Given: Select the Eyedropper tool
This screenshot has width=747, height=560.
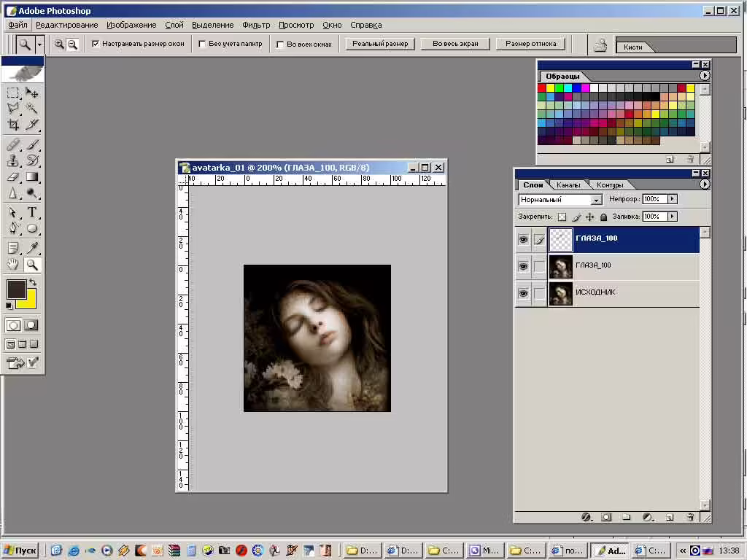Looking at the screenshot, I should (32, 248).
